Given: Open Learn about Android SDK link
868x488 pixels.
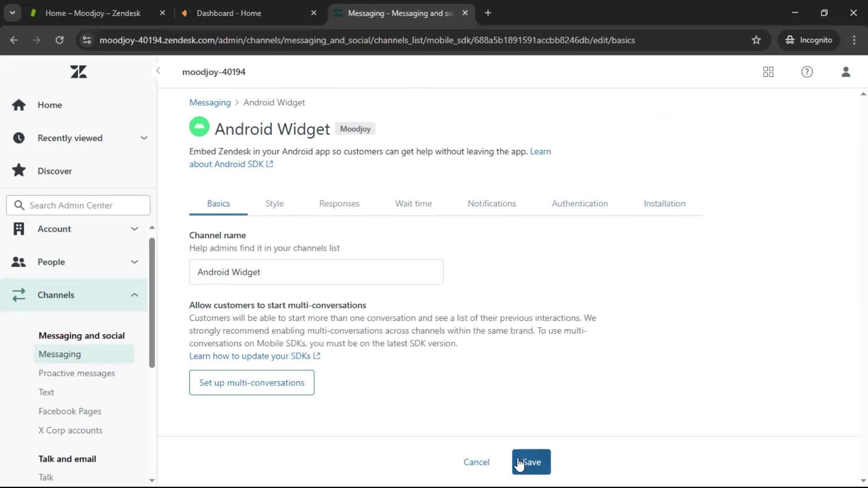Looking at the screenshot, I should tap(231, 164).
